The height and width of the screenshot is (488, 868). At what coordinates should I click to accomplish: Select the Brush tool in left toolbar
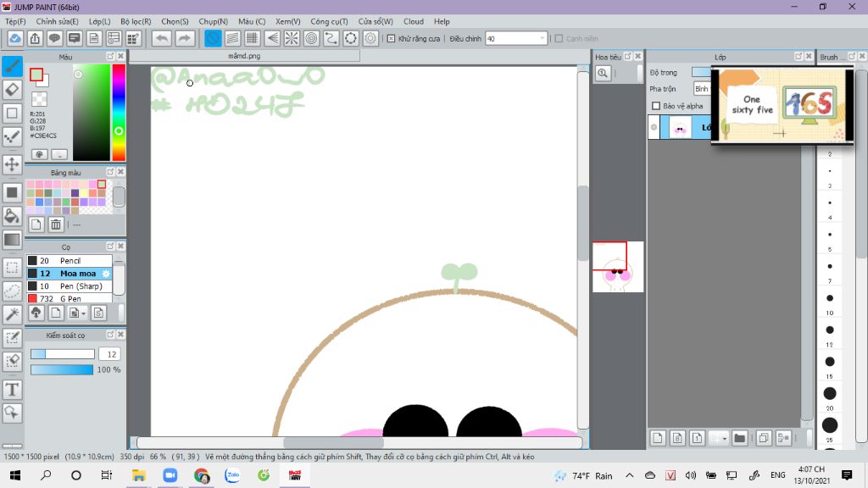pos(12,66)
